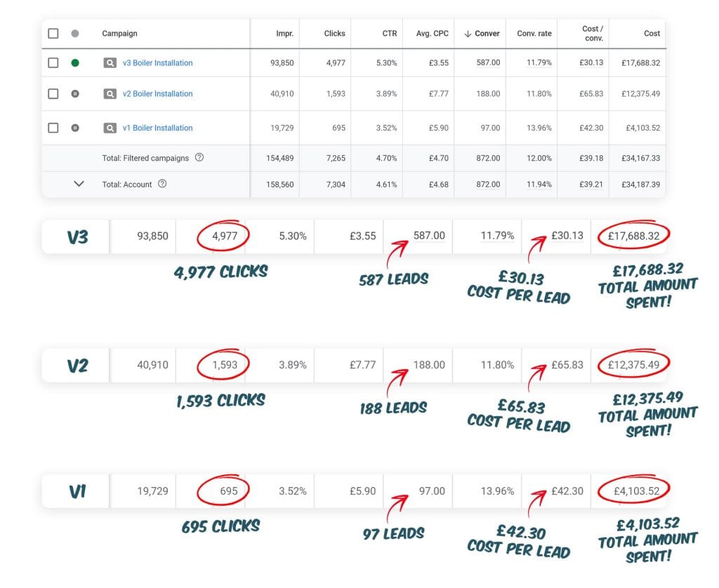Check the box for v3 Boiler Installation
Screen dimensions: 719x588
pos(53,63)
